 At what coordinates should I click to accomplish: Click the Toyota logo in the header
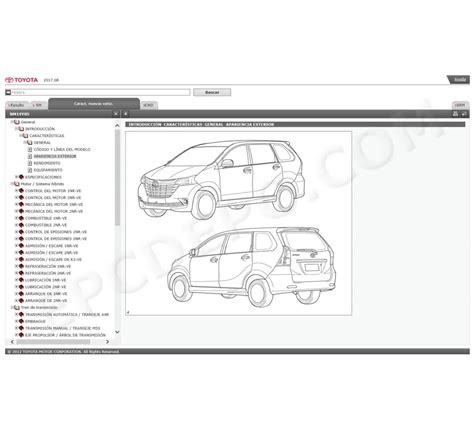(x=21, y=80)
